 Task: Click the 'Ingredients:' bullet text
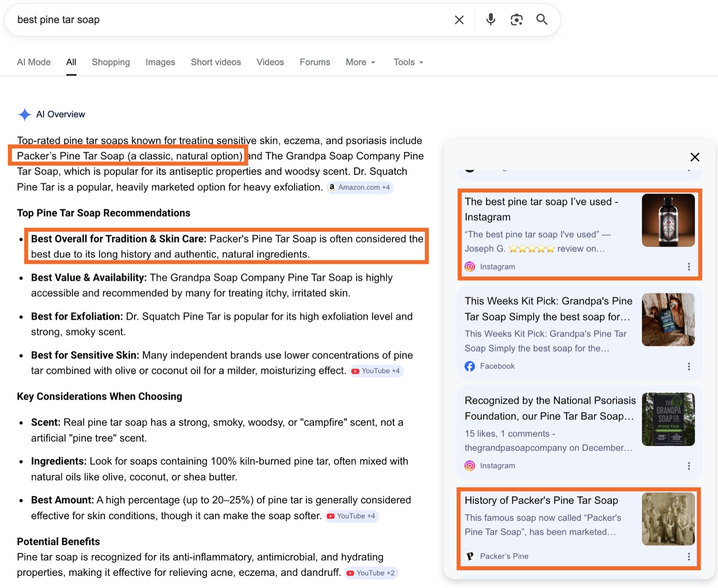click(x=59, y=461)
